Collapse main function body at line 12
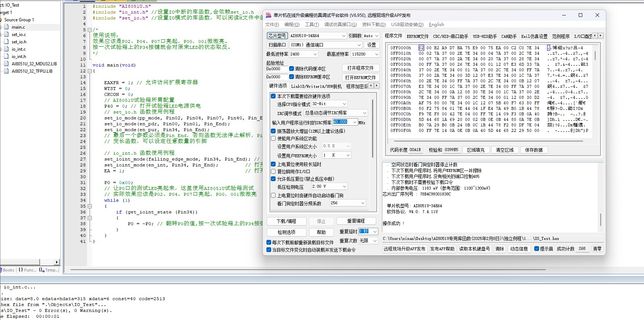This screenshot has width=644, height=320. click(90, 71)
